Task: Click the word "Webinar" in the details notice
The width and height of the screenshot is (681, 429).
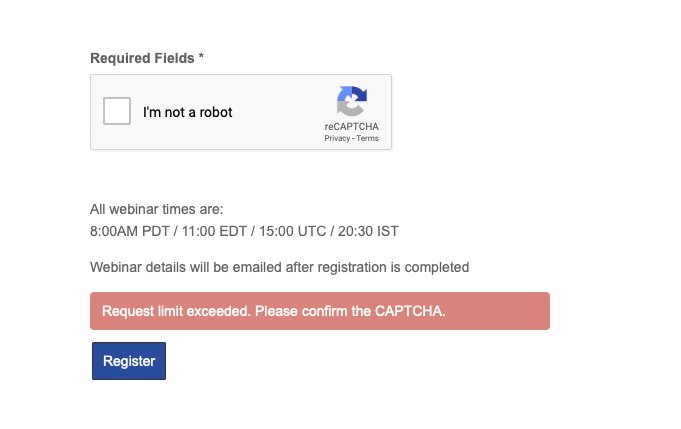Action: click(117, 267)
